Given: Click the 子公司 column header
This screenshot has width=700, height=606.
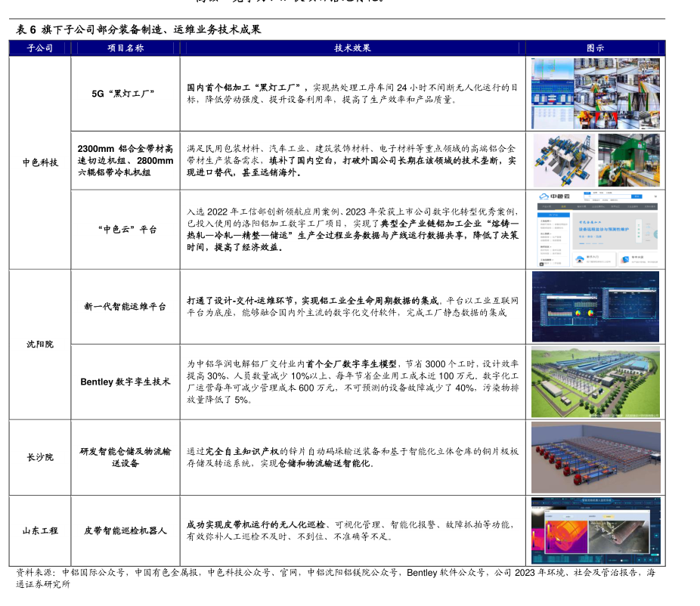Looking at the screenshot, I should (x=40, y=48).
